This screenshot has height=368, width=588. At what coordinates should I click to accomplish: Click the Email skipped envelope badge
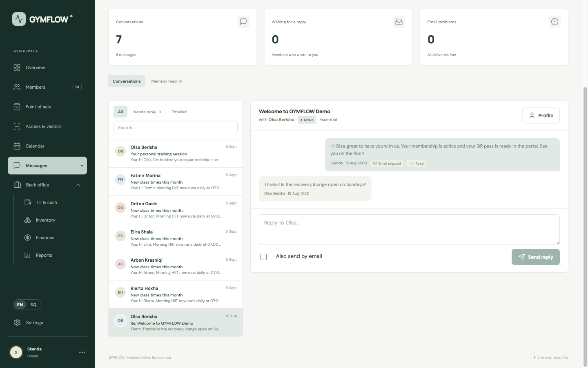point(387,164)
